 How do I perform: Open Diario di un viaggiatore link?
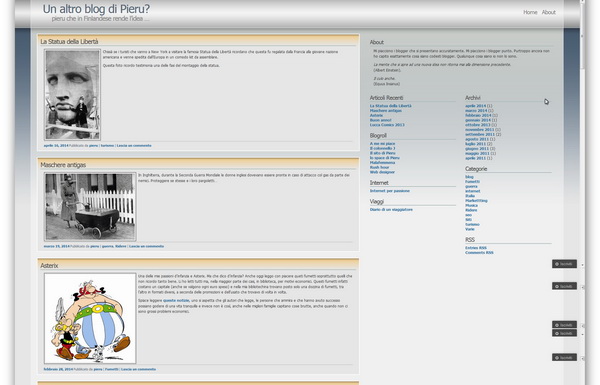(391, 210)
